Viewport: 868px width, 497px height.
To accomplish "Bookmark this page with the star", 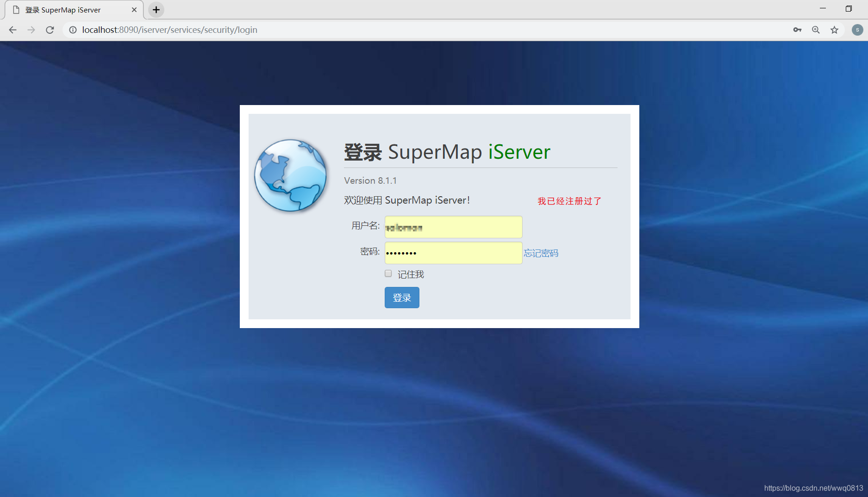I will pyautogui.click(x=834, y=30).
